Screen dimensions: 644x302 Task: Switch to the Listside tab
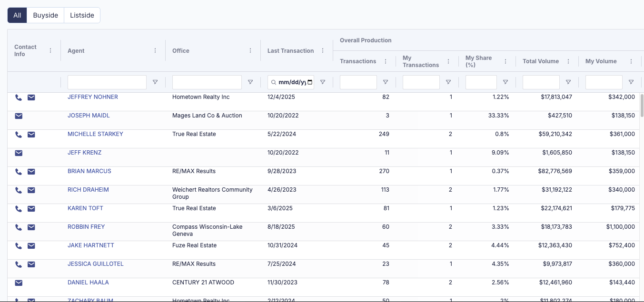(82, 15)
